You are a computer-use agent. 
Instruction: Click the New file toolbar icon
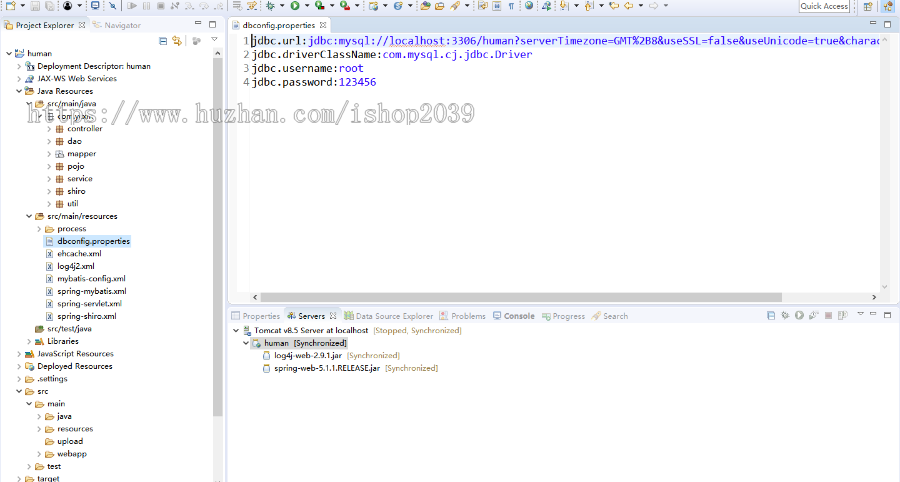pos(10,6)
